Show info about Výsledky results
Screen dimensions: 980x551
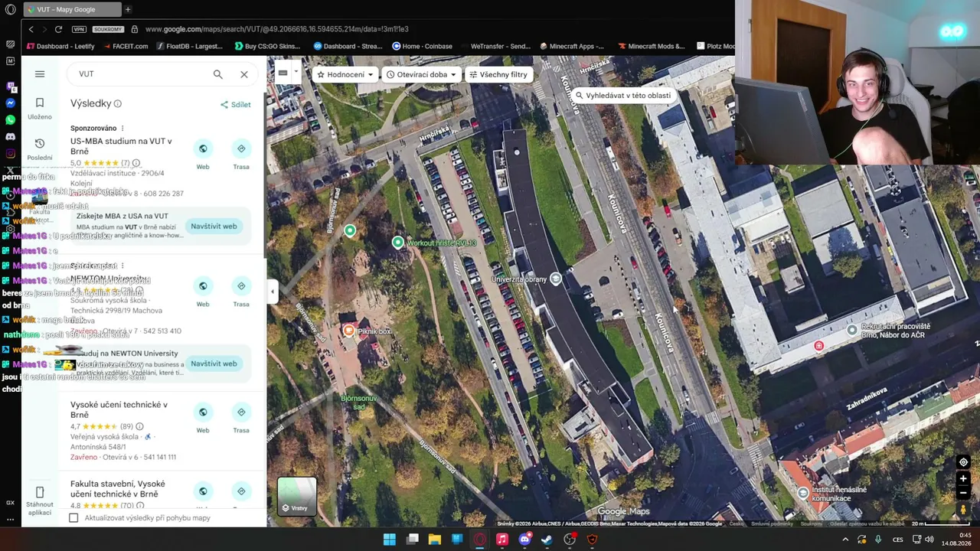(x=117, y=104)
